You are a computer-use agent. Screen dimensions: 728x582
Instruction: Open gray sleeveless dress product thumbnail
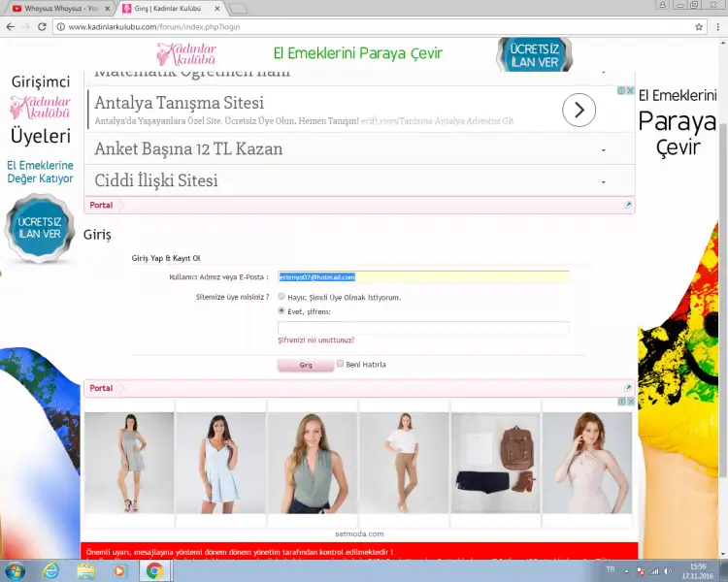(x=129, y=464)
